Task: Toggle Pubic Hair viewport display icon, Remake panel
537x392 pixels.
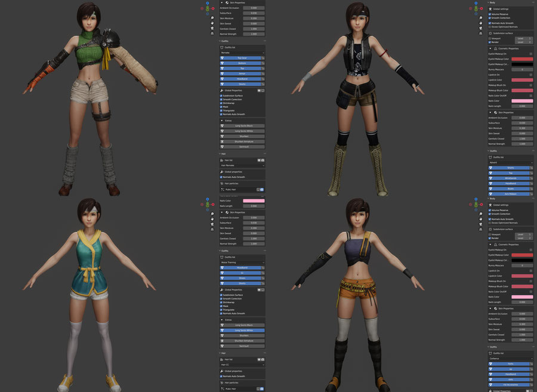Action: (258, 189)
